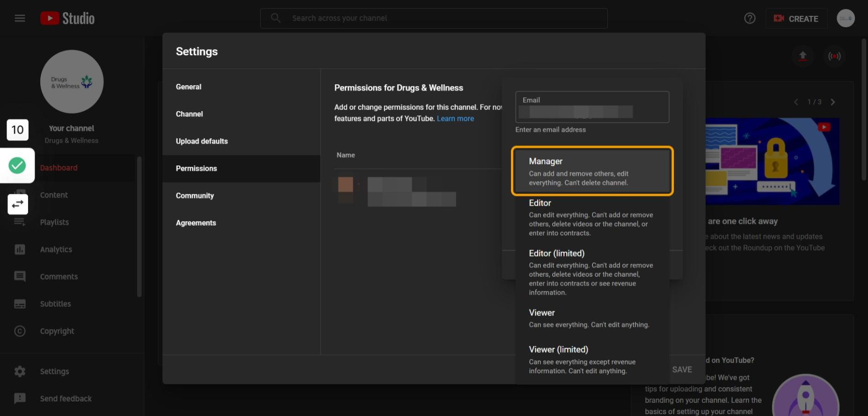This screenshot has height=416, width=868.
Task: Choose the Viewer (limited) role
Action: pos(592,360)
